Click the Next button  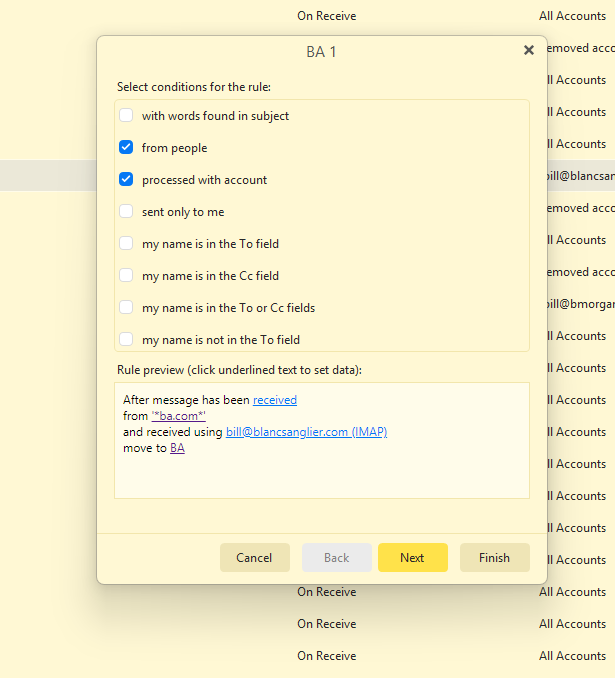(412, 558)
